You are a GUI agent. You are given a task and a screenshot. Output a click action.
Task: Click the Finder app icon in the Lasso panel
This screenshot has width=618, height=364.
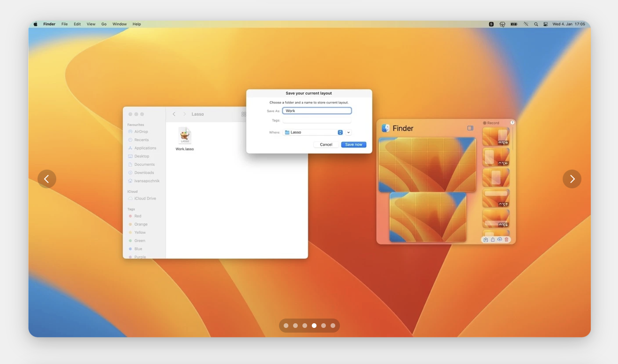(385, 128)
